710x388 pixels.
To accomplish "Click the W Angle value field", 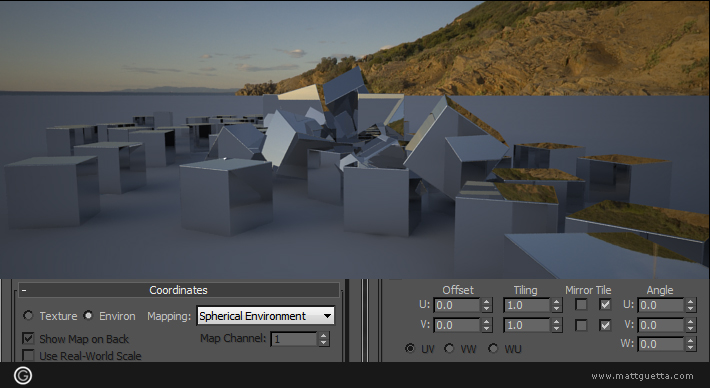I will pos(661,344).
